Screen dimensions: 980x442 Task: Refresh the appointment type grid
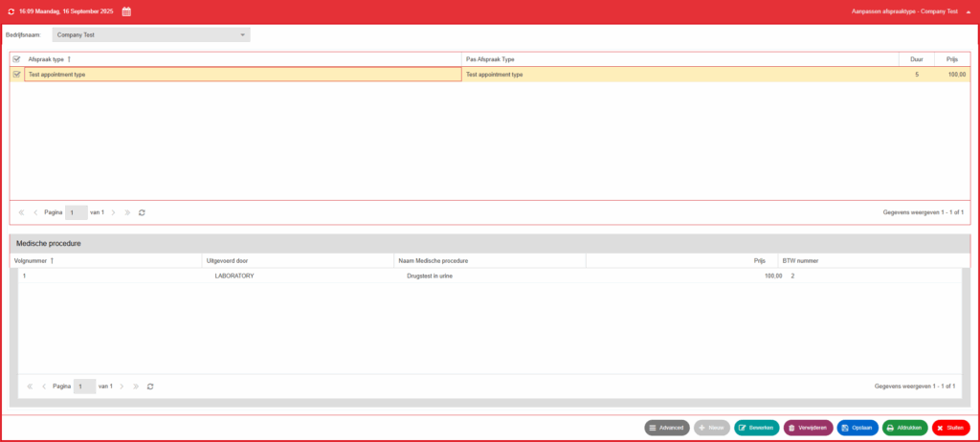point(142,212)
